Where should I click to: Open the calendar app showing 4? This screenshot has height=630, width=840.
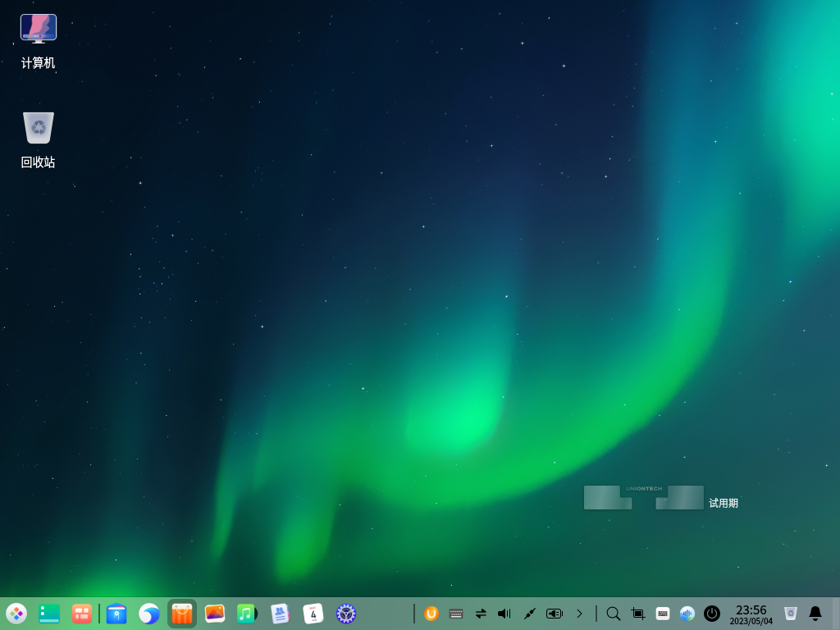click(x=313, y=614)
